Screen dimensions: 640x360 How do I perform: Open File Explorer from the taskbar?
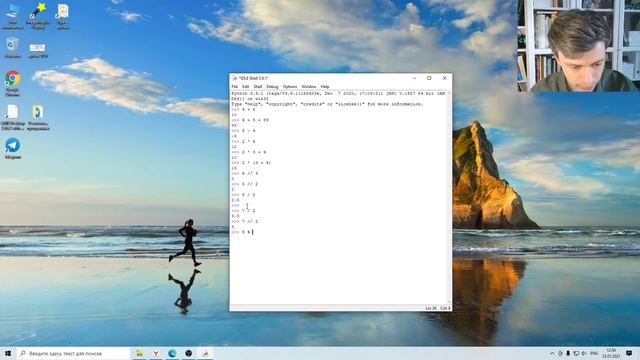[140, 353]
